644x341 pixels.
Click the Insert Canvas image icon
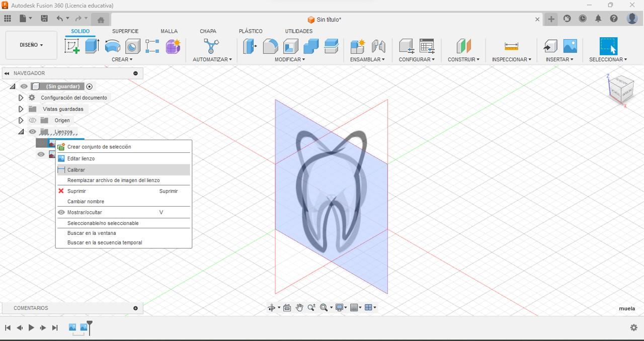click(570, 46)
